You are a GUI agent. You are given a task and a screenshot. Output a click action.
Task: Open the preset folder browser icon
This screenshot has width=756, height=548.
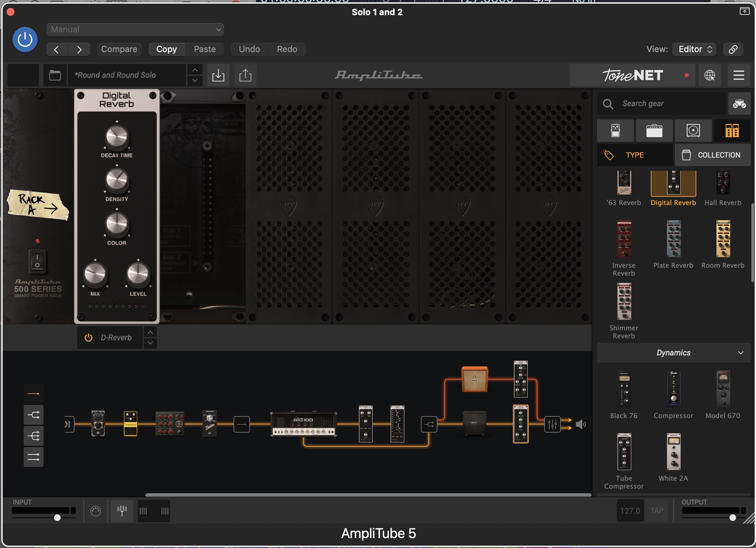55,75
